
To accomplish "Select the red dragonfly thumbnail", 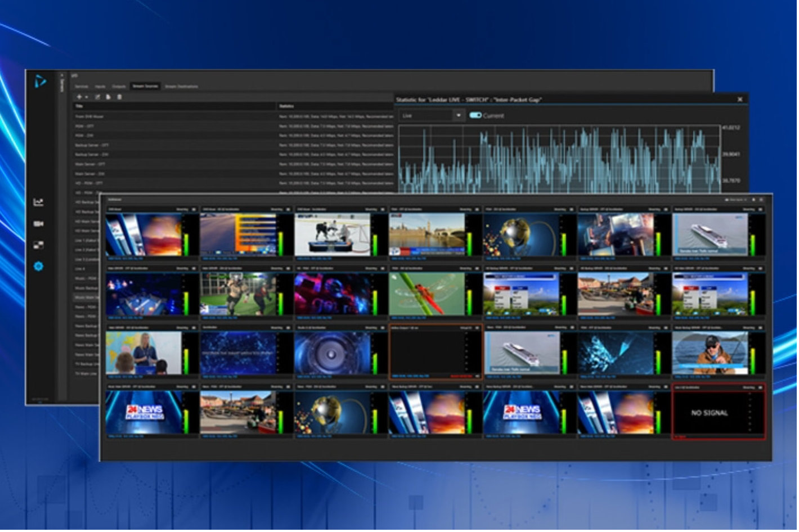I will coord(428,294).
